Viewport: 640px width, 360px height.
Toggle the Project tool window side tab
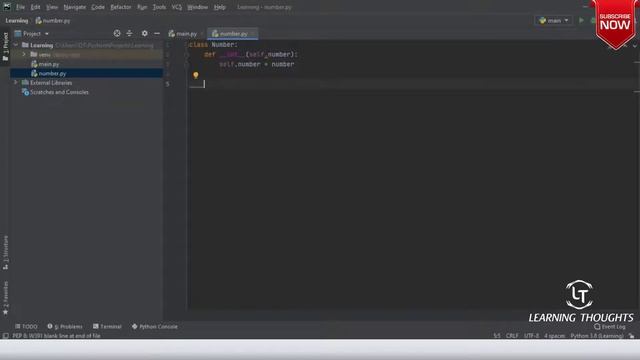[5, 47]
